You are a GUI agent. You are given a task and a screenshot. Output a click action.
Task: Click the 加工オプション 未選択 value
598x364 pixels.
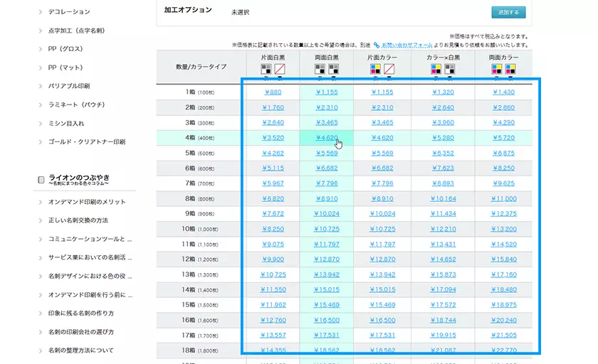241,12
